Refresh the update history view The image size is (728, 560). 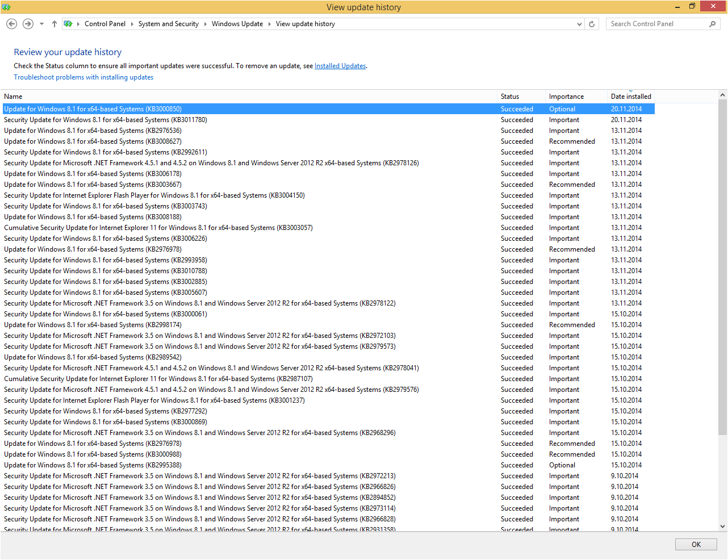pyautogui.click(x=592, y=24)
